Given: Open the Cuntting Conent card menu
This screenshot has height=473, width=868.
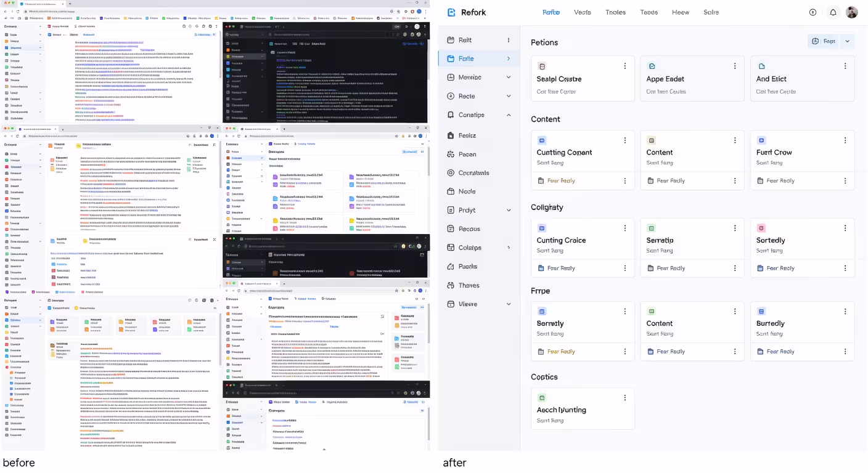Looking at the screenshot, I should 625,140.
